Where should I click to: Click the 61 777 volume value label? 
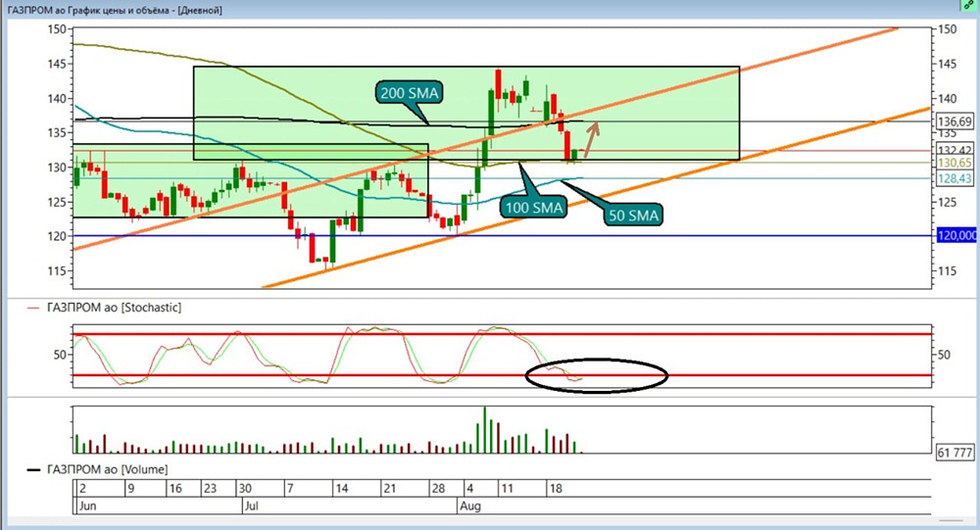click(955, 453)
